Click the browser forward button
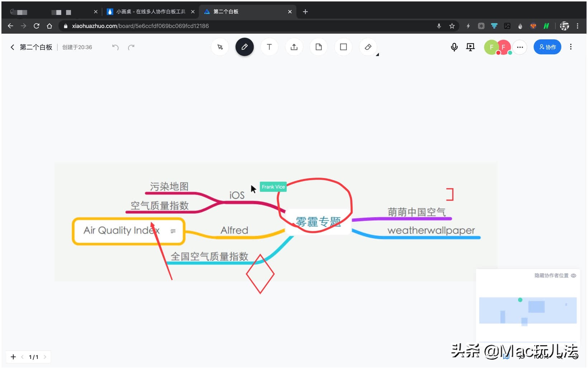 23,26
